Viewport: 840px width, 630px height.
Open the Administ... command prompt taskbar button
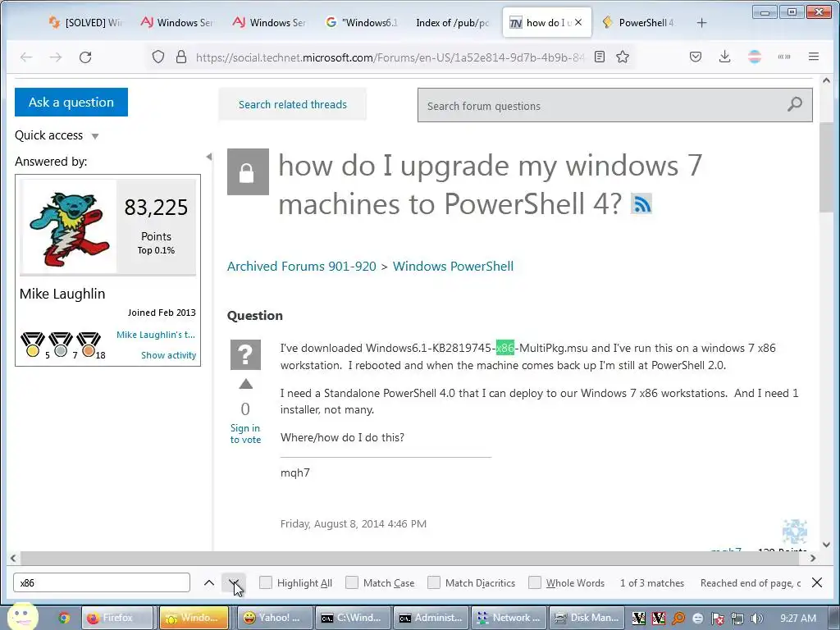tap(431, 618)
